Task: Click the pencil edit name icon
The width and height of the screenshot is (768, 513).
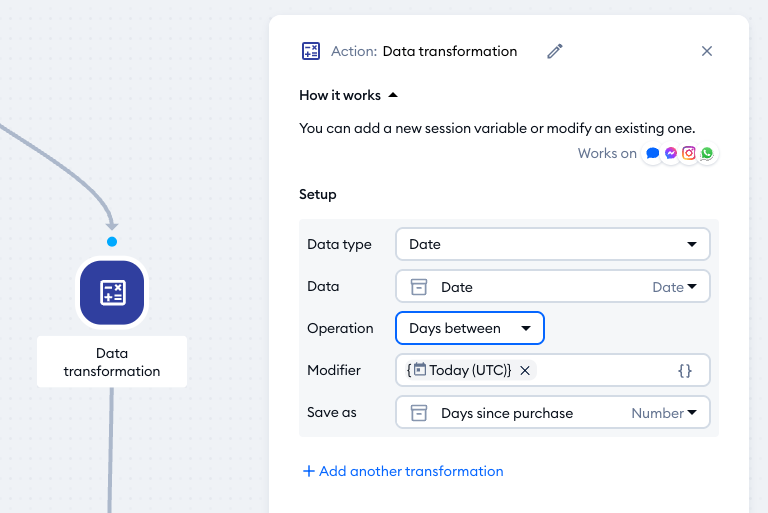Action: [x=555, y=51]
